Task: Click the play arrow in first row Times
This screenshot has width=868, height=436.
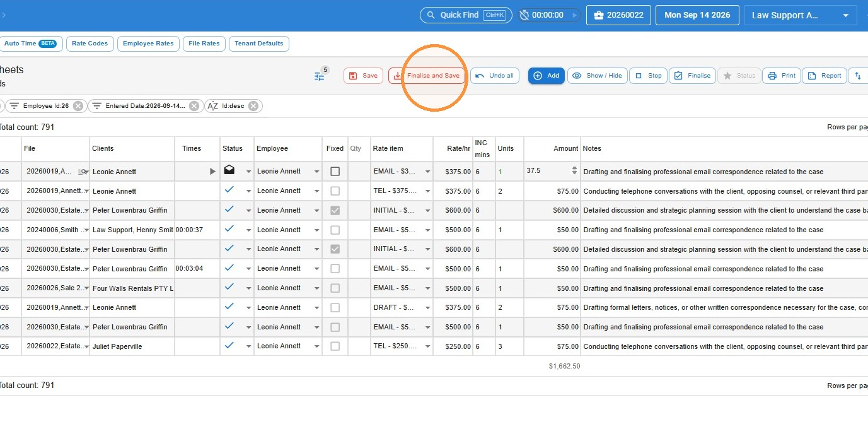Action: 212,172
